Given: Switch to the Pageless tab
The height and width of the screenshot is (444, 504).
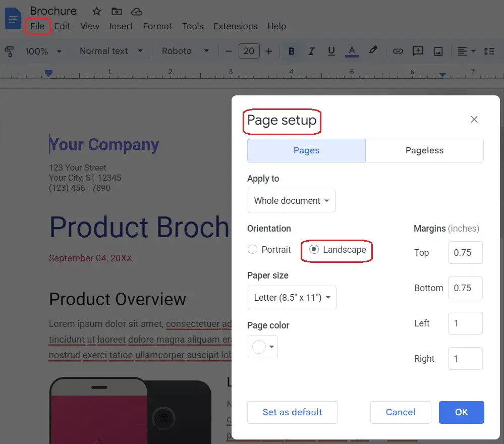Looking at the screenshot, I should [x=424, y=150].
